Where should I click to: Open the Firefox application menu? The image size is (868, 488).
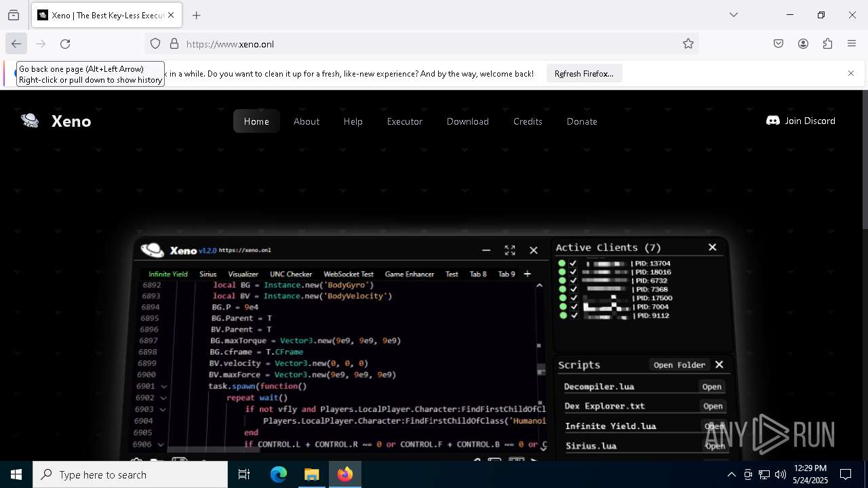pos(852,44)
